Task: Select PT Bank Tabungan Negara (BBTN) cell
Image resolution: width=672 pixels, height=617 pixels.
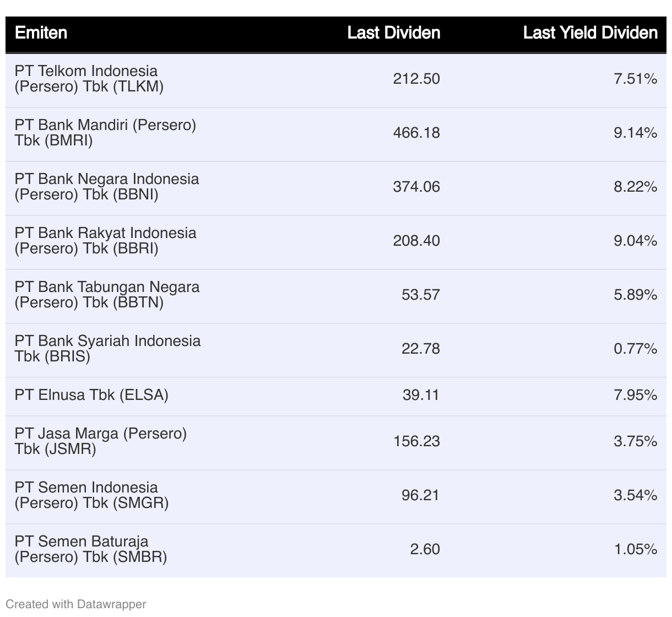Action: [107, 295]
